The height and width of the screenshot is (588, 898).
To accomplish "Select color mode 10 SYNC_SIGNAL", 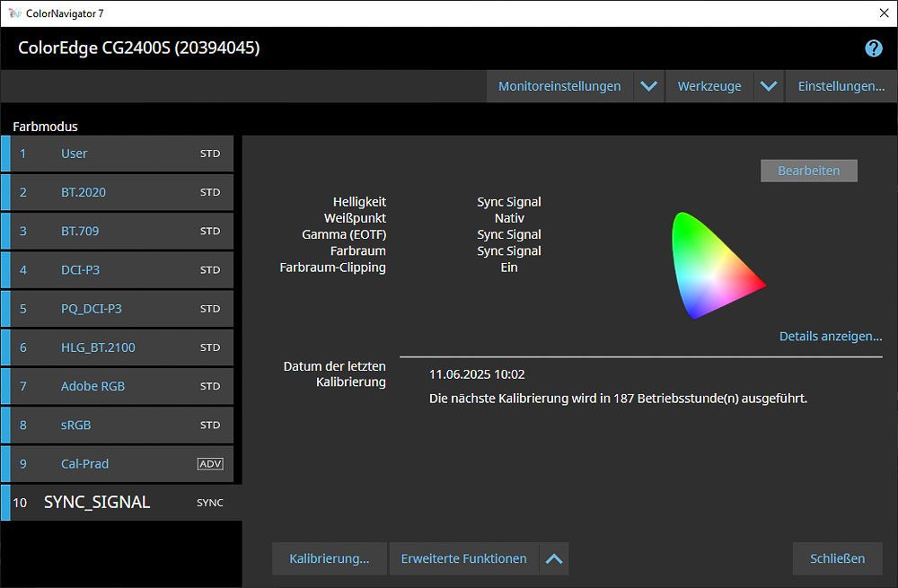I will pos(121,503).
